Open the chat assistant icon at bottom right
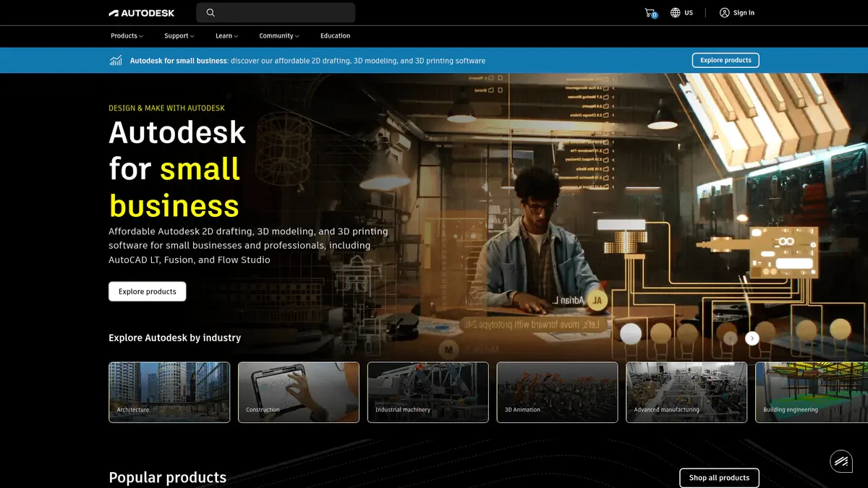The height and width of the screenshot is (488, 868). (841, 461)
